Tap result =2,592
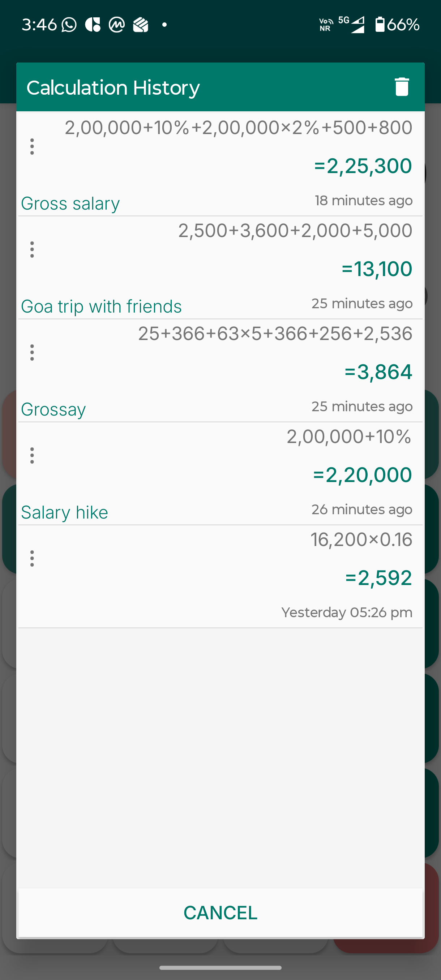The height and width of the screenshot is (980, 441). coord(378,578)
